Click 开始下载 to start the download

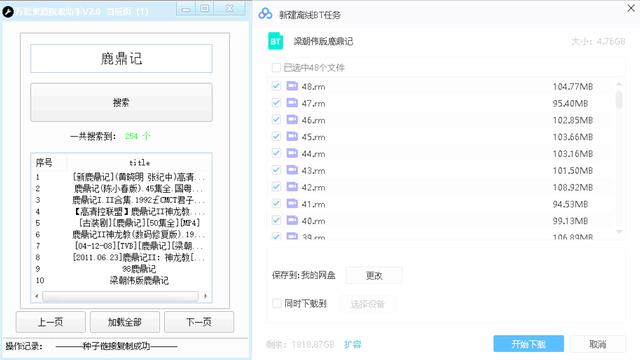529,344
